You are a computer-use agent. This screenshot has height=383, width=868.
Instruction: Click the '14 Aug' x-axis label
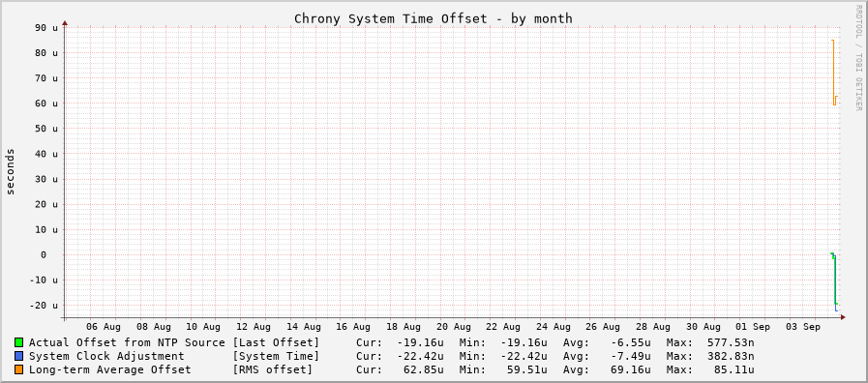pyautogui.click(x=304, y=327)
